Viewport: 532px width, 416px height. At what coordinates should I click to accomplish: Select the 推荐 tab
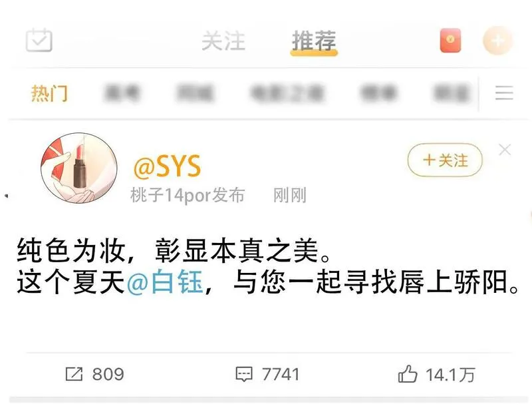point(314,41)
